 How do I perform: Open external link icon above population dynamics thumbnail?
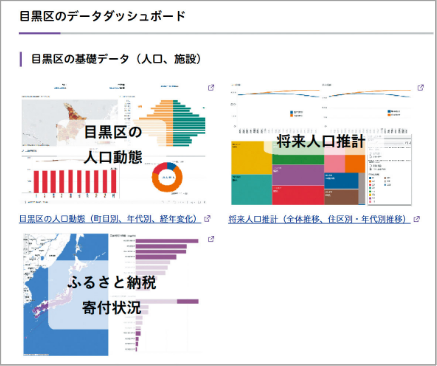tap(211, 88)
